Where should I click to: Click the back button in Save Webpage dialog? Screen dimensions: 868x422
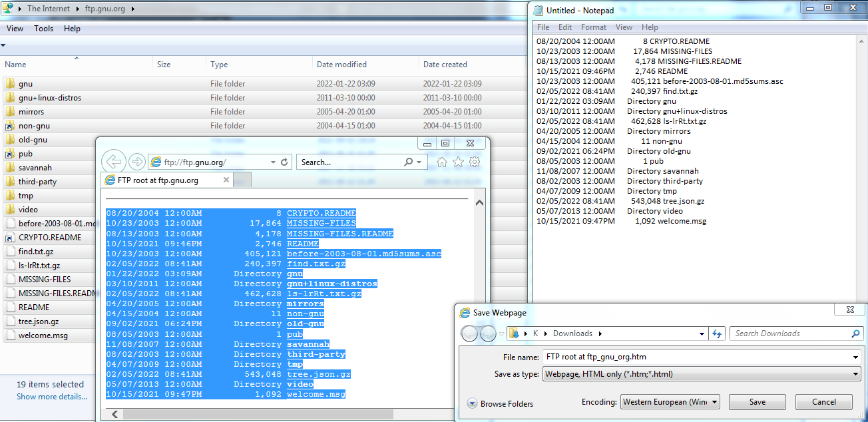pyautogui.click(x=469, y=333)
